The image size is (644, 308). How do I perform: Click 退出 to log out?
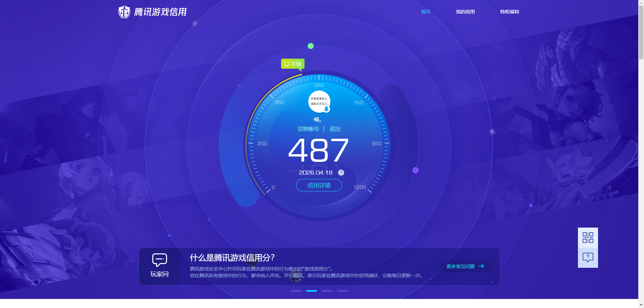[x=336, y=129]
